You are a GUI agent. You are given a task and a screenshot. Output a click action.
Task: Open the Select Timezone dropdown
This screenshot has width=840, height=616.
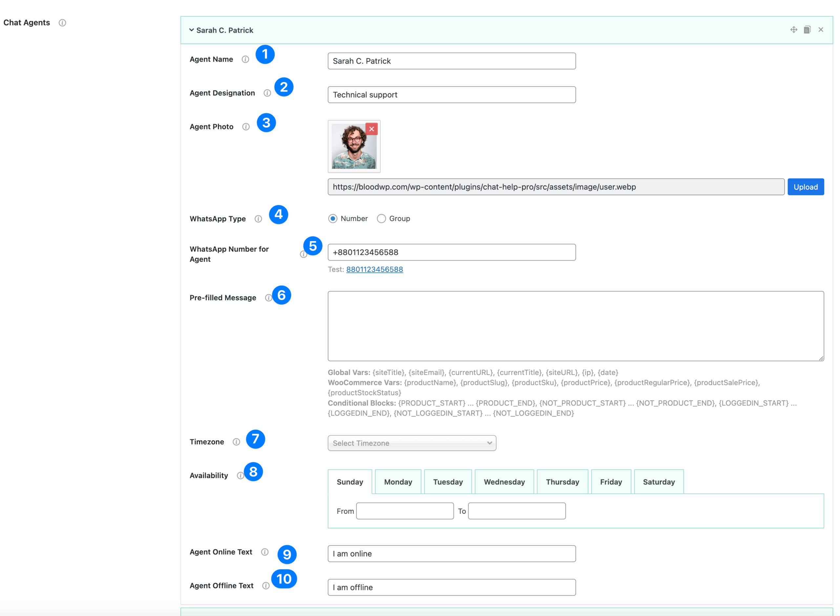pyautogui.click(x=411, y=443)
